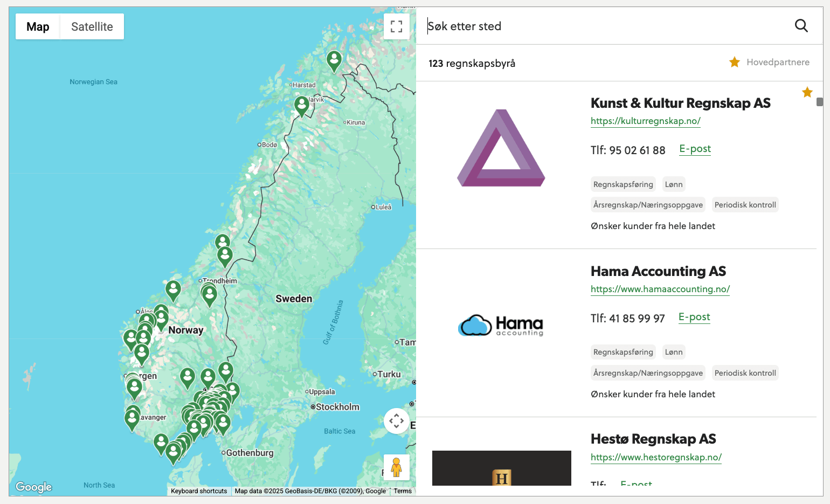Viewport: 830px width, 504px height.
Task: Click the Google logo on map
Action: [34, 487]
